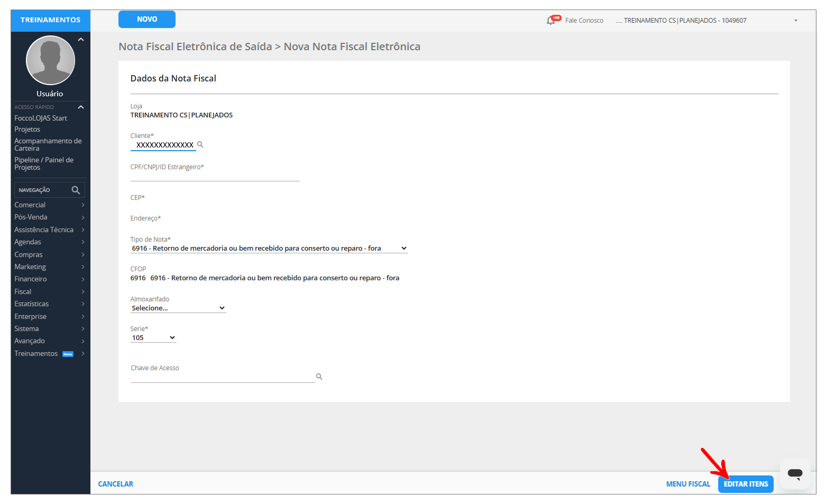Image resolution: width=827 pixels, height=504 pixels.
Task: Collapse the Acesso Rápido section
Action: tap(81, 107)
